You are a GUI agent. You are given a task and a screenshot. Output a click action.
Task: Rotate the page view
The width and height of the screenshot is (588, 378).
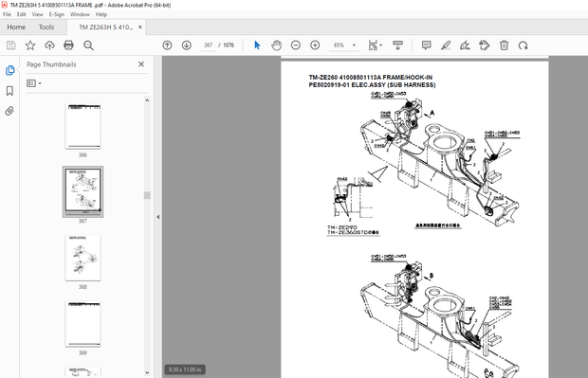point(524,45)
